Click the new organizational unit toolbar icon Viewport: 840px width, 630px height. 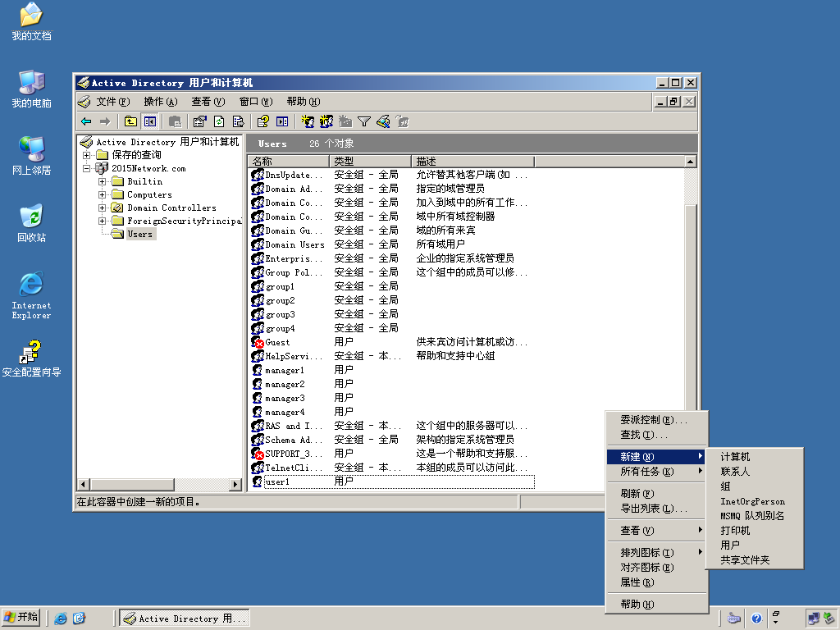[x=345, y=121]
